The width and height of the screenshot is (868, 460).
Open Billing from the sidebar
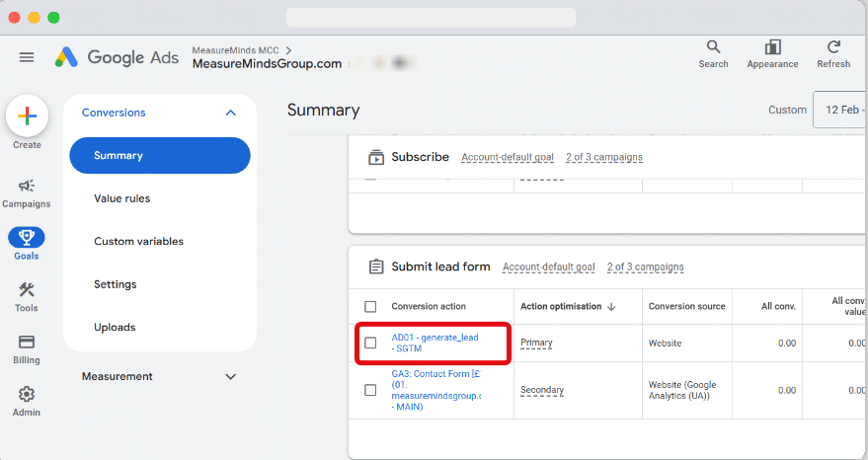26,349
